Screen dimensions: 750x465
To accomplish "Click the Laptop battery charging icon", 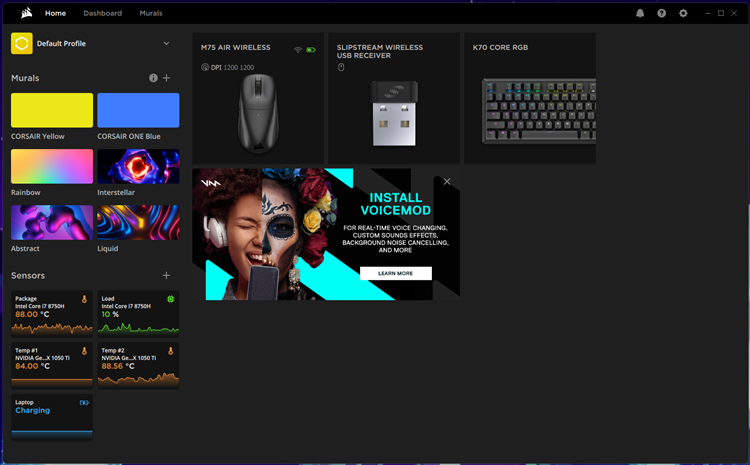I will pos(84,403).
